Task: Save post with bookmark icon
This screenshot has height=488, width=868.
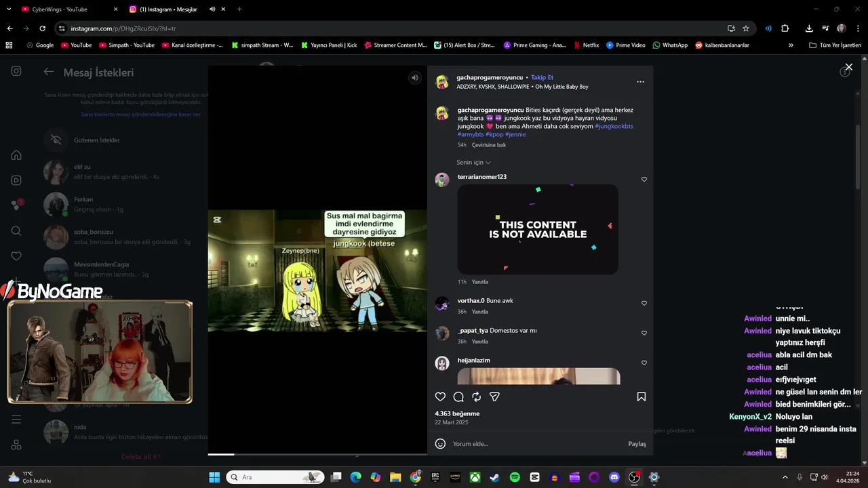Action: click(641, 397)
